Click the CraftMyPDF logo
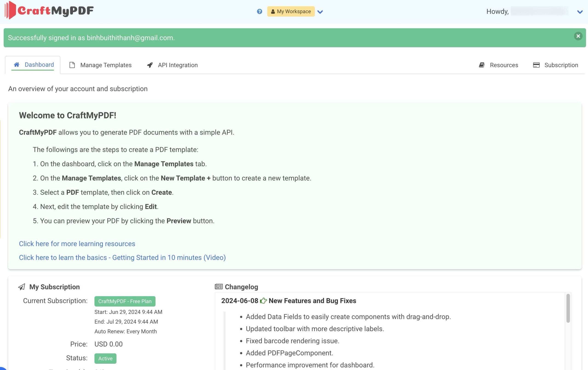This screenshot has height=370, width=588. [x=49, y=10]
